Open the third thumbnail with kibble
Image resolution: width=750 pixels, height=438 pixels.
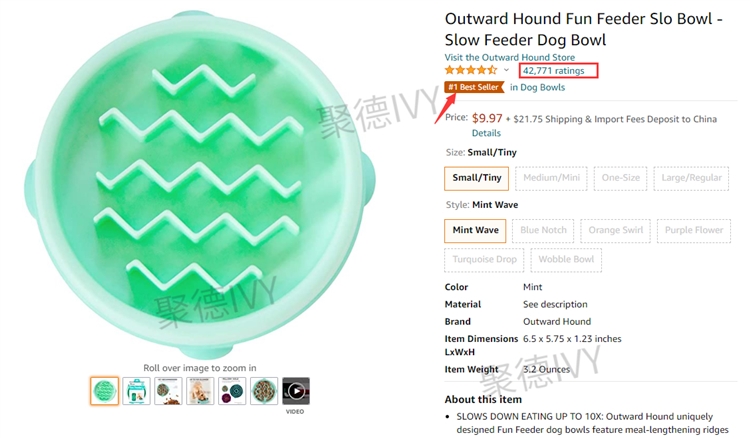coord(168,391)
